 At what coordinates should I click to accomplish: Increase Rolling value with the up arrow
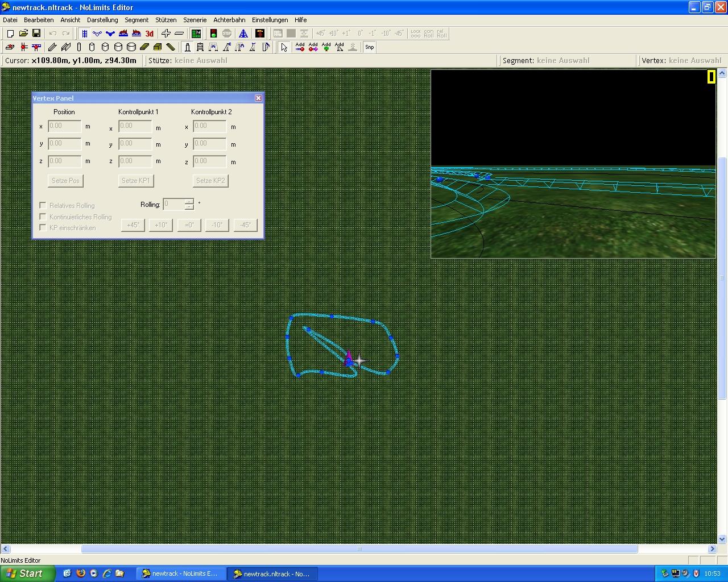(189, 201)
